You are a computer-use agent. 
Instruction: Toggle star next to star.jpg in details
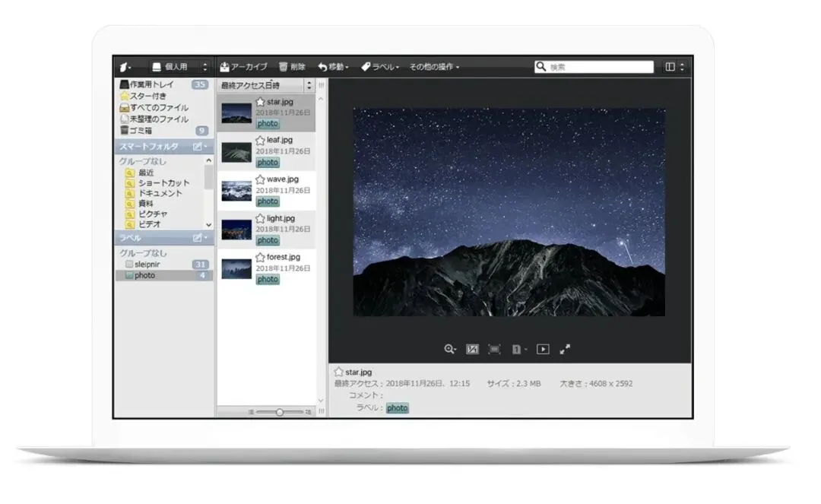click(x=339, y=372)
